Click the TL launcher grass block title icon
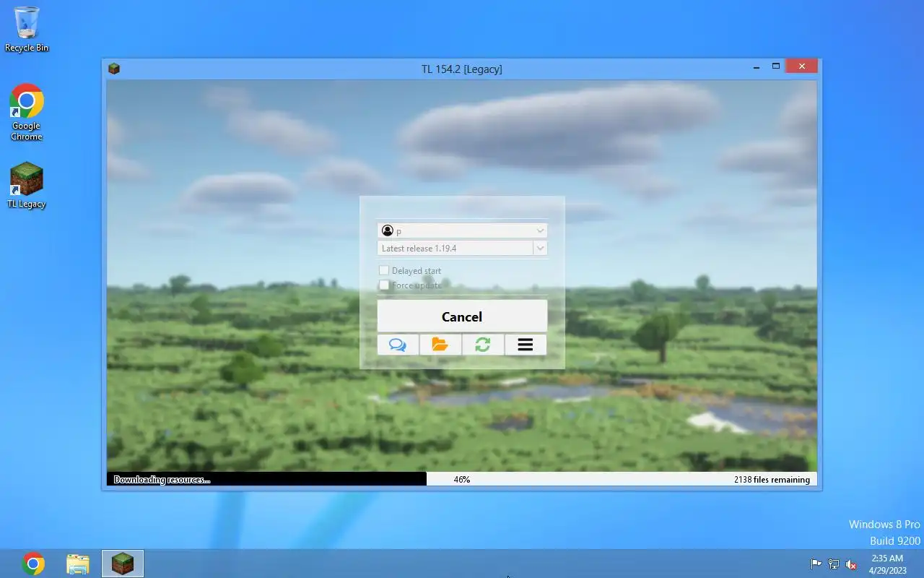Screen dimensions: 924x578 click(x=114, y=69)
